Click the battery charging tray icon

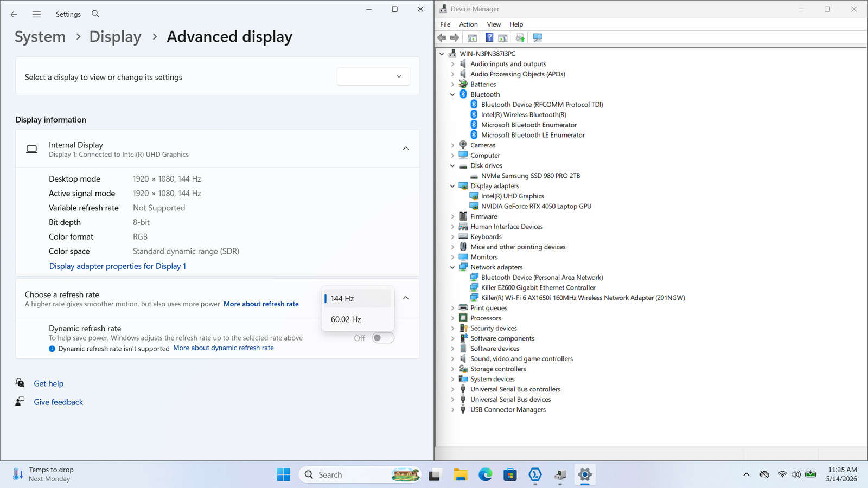(811, 474)
